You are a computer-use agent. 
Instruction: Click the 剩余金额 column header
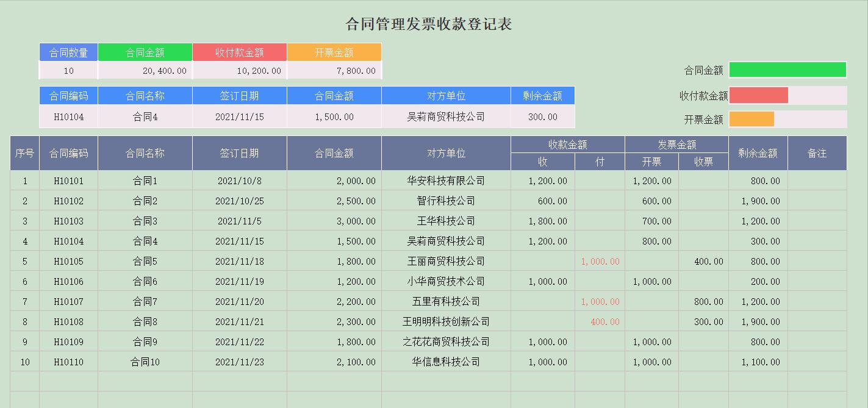[x=758, y=153]
